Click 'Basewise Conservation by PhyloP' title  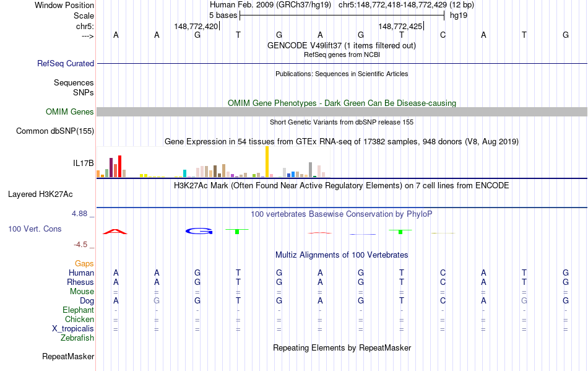342,214
